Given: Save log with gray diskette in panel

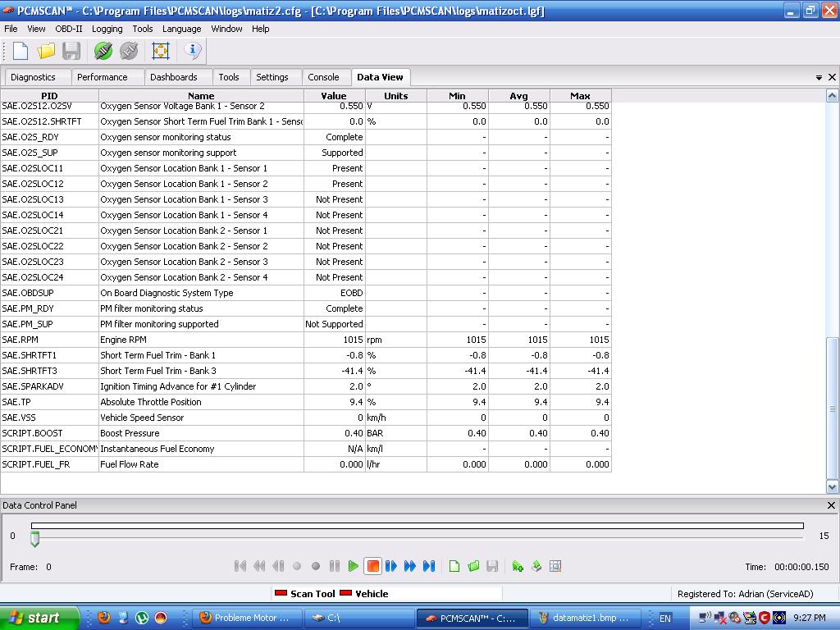Looking at the screenshot, I should coord(492,566).
